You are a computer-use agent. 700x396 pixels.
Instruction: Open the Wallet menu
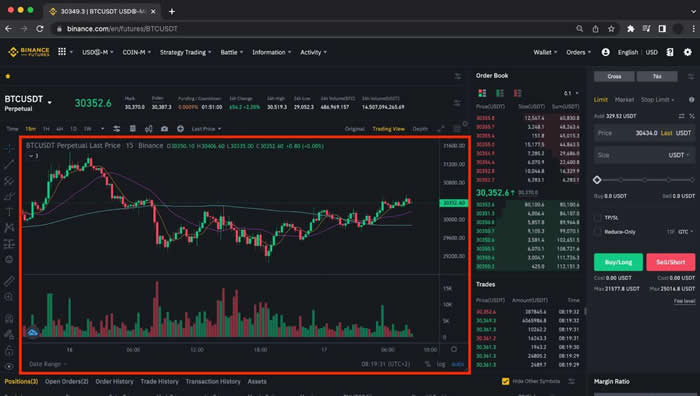pyautogui.click(x=545, y=52)
